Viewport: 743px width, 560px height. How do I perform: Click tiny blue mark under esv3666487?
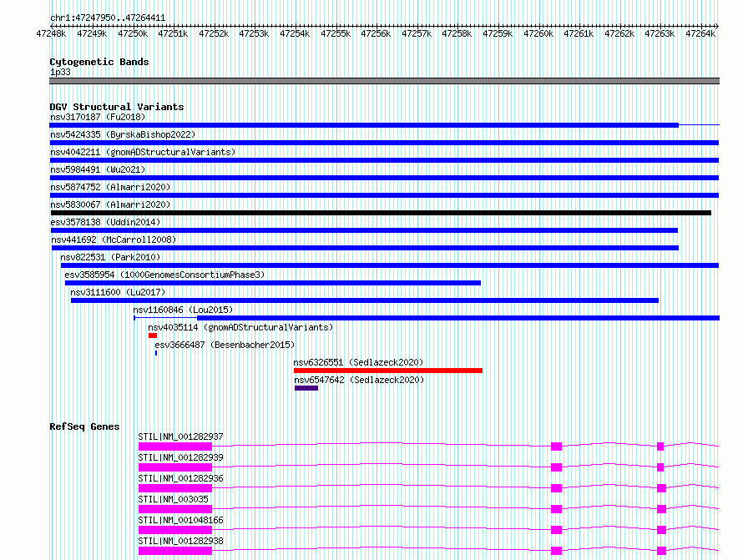coord(156,353)
